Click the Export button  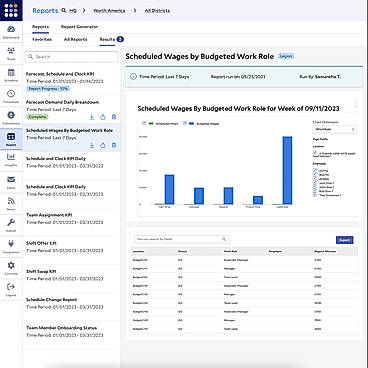point(344,240)
